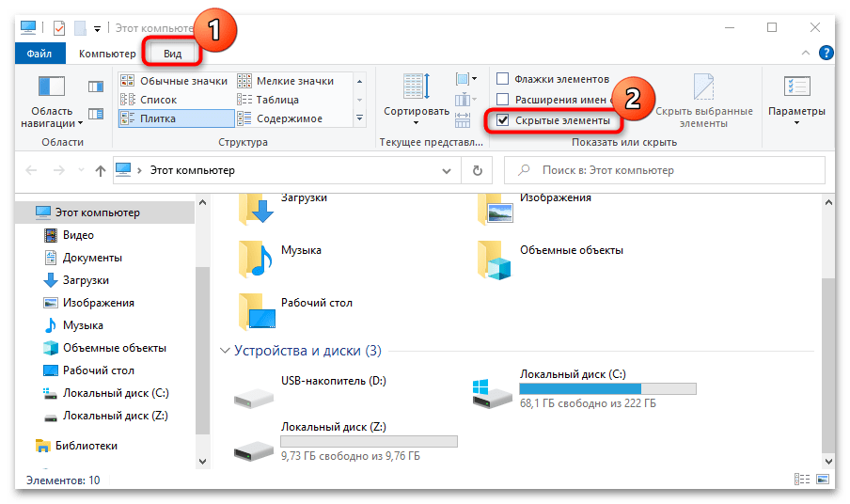Switch to the Компьютер ribbon tab
The image size is (850, 504).
coord(107,55)
